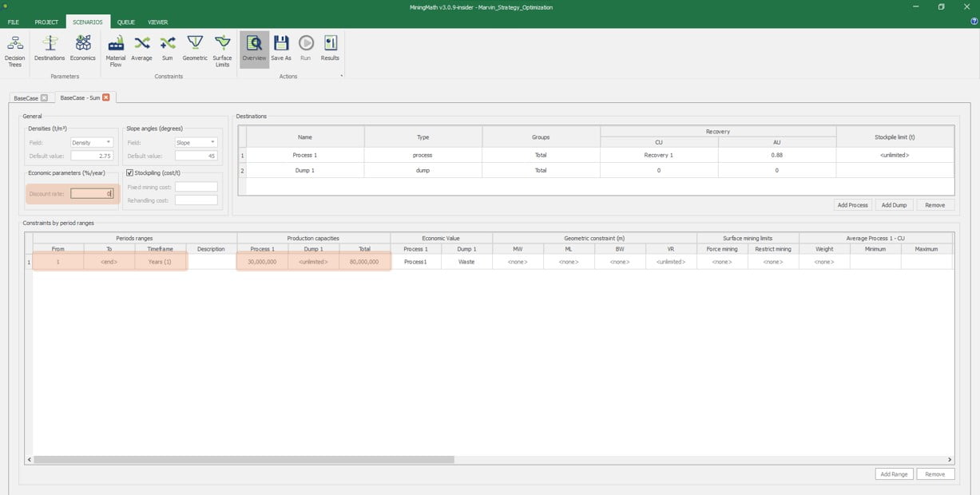Viewport: 980px width, 495px height.
Task: Click the Discount rate input field
Action: [92, 193]
